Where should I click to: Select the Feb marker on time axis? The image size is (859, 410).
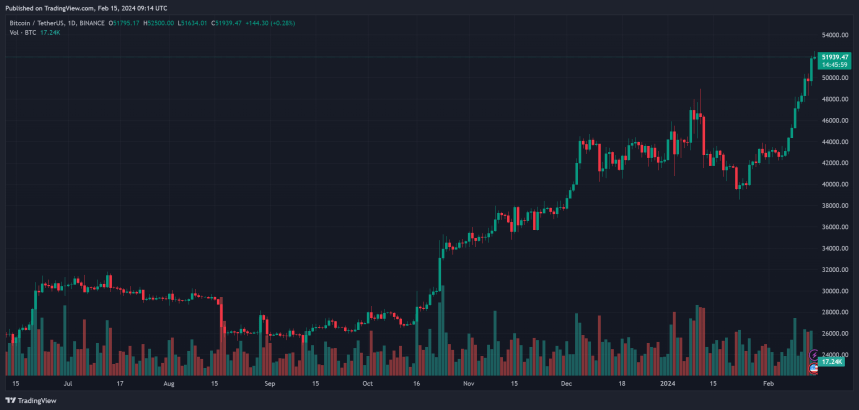[768, 383]
